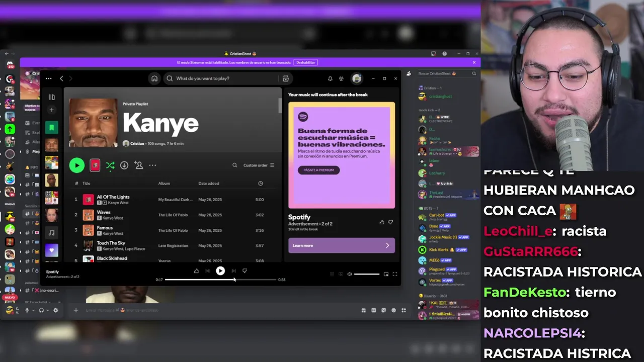Open Friend Activity icon in Spotify
The image size is (644, 362).
(x=341, y=78)
